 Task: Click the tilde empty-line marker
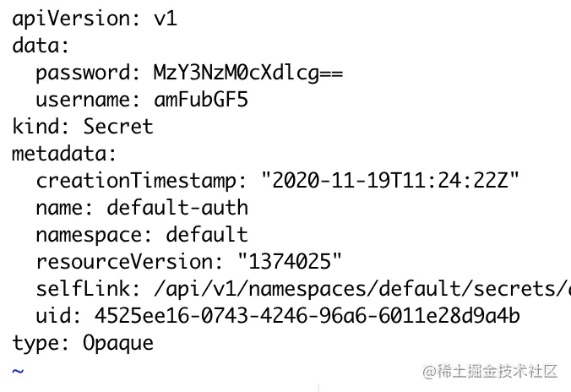[x=18, y=370]
